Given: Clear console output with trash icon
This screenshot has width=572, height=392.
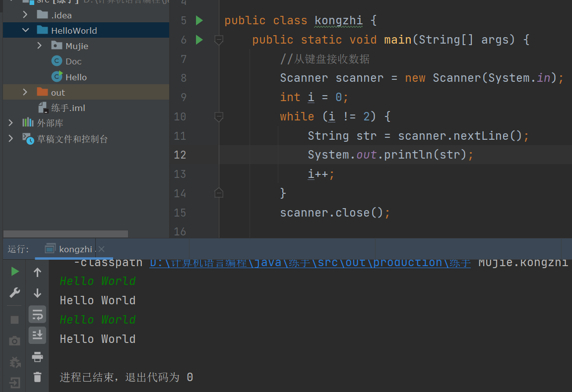Looking at the screenshot, I should pyautogui.click(x=37, y=377).
